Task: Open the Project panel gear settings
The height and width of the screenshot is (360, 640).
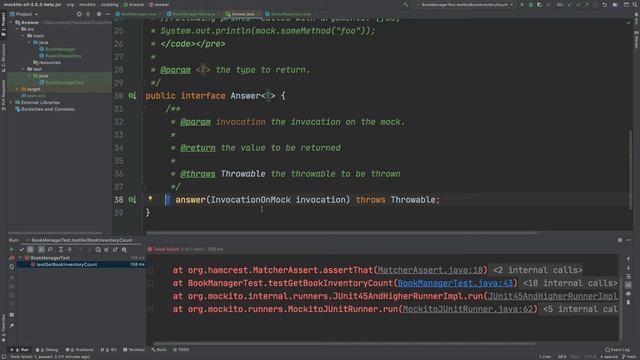Action: pos(98,14)
